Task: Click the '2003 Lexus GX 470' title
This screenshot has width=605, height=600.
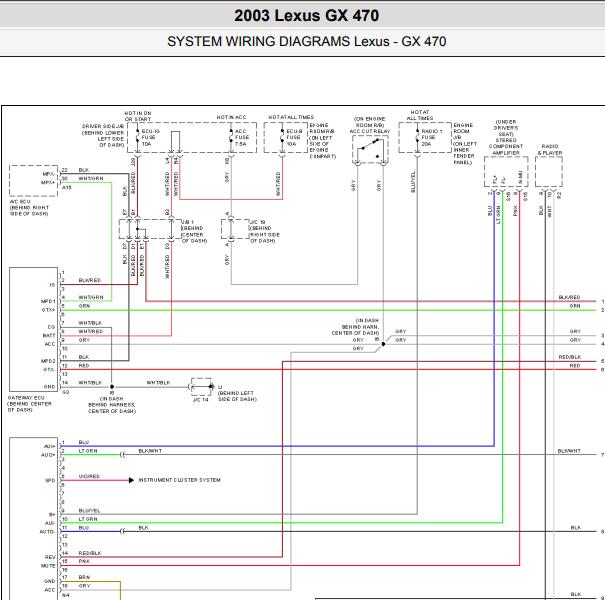Action: click(306, 16)
